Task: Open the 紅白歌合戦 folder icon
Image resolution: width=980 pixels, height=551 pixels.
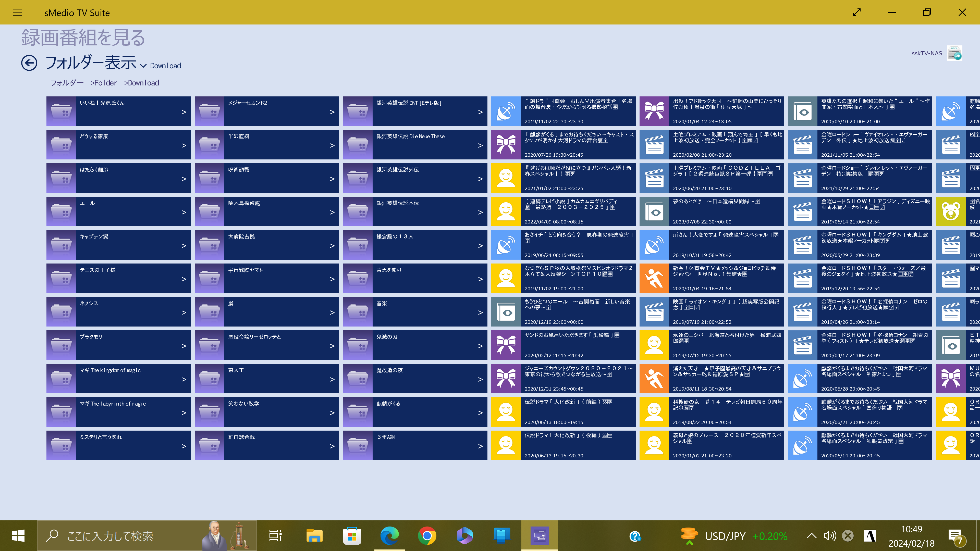Action: coord(210,445)
